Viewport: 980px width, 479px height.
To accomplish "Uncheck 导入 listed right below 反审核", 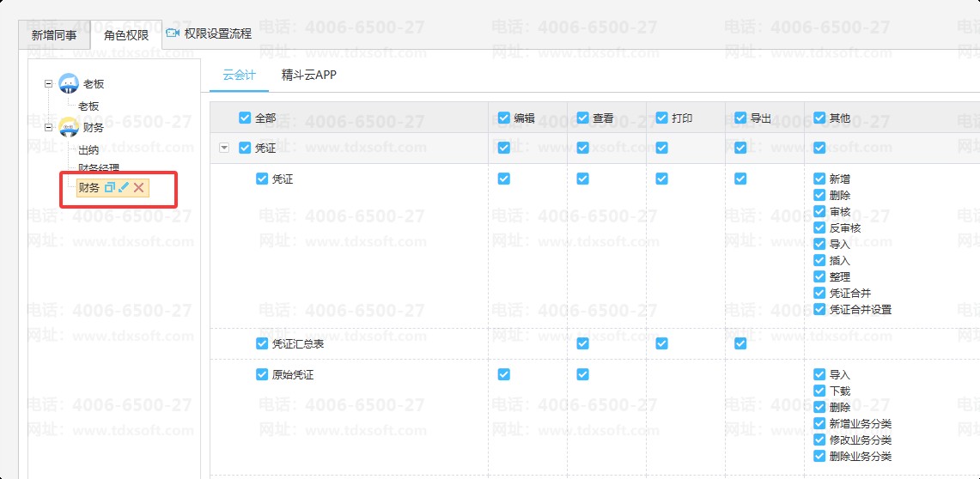I will tap(819, 244).
